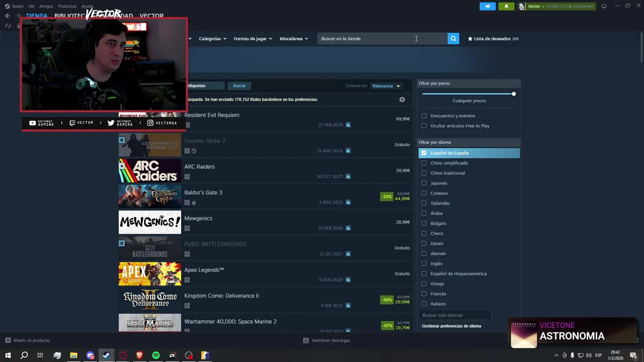Open the green notifications bell

click(x=506, y=6)
